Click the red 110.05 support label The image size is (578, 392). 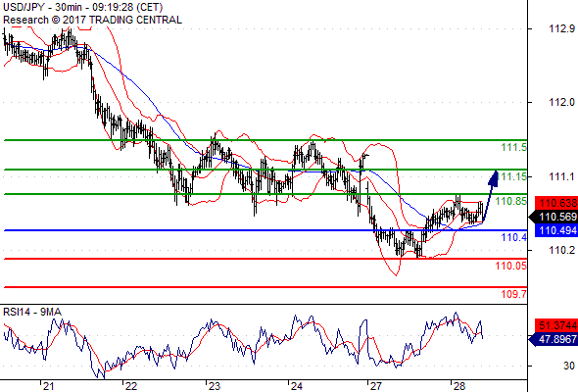point(511,266)
